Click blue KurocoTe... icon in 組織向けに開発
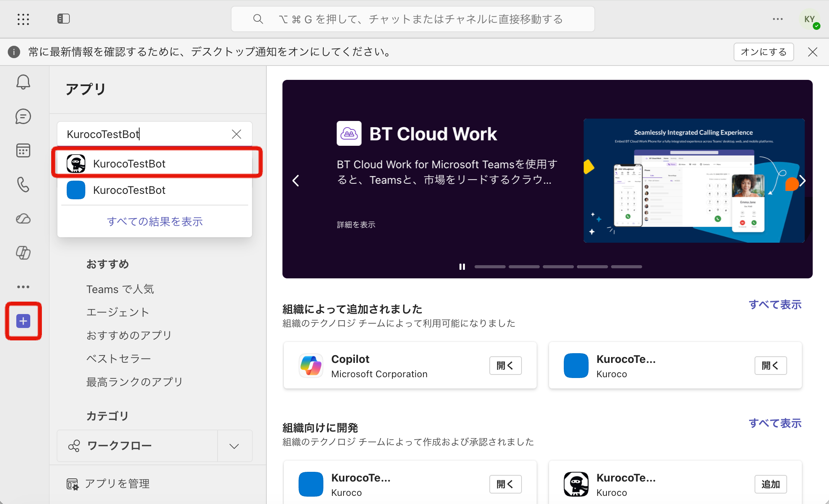 [311, 484]
